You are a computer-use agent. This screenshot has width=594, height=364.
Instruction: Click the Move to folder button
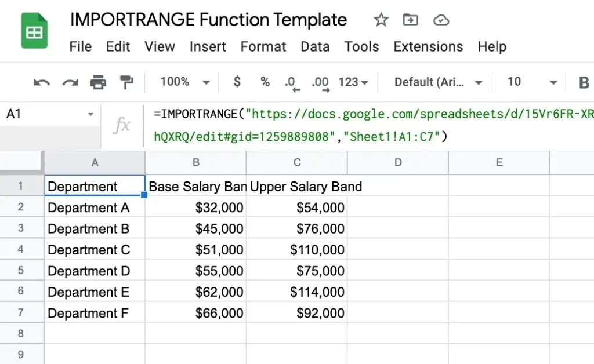click(411, 19)
